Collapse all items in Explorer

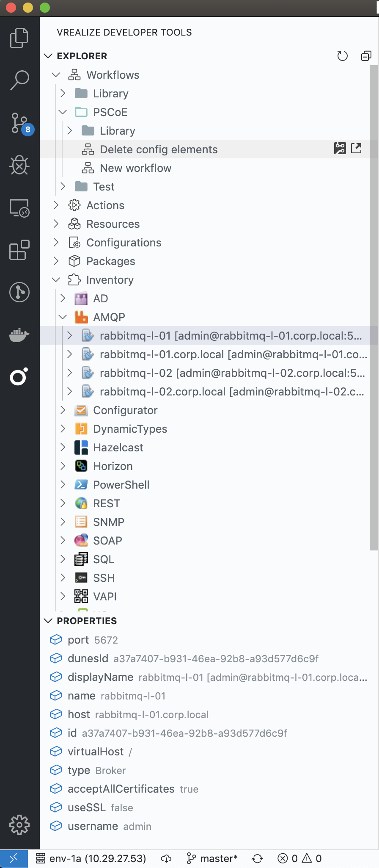coord(366,56)
